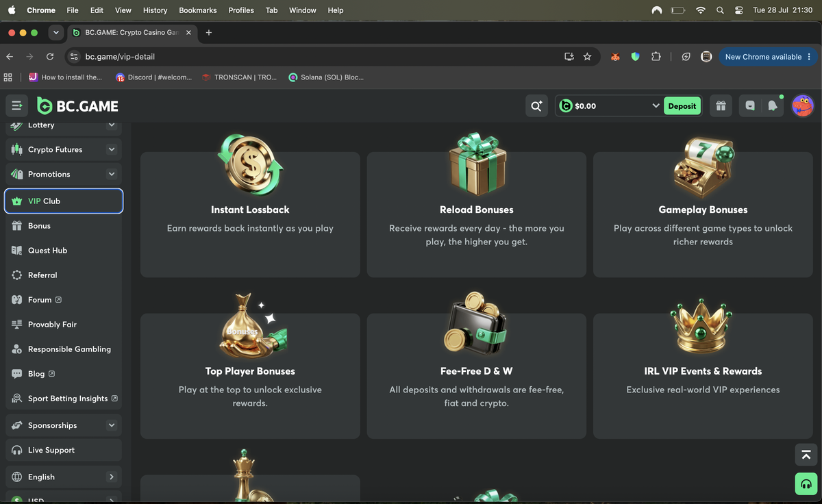Click the scroll-to-top arrow button
822x504 pixels.
(x=806, y=455)
